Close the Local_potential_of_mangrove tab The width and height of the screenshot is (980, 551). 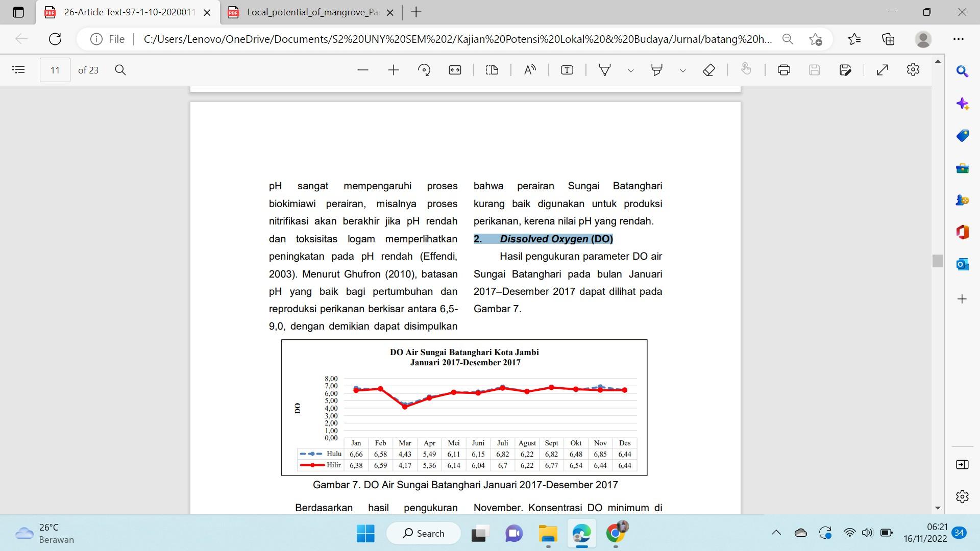[390, 13]
